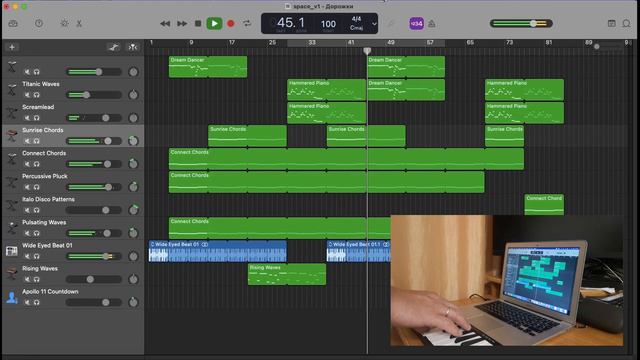Start recording with the red Record button
640x360 pixels.
(x=231, y=24)
